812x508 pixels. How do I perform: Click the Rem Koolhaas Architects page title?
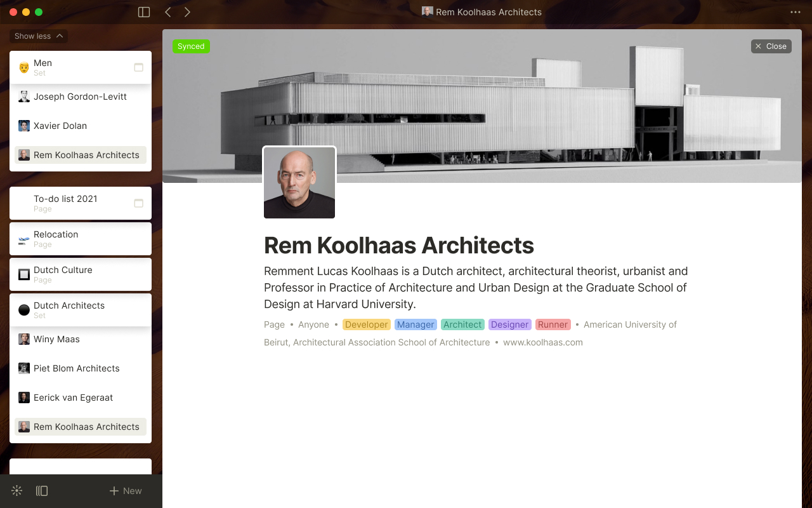point(399,245)
